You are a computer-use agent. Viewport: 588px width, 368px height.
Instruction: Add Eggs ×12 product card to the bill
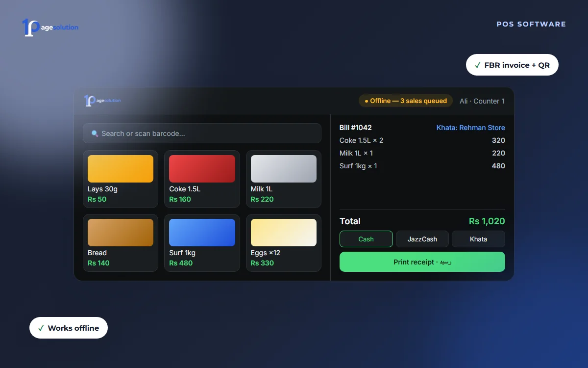284,243
